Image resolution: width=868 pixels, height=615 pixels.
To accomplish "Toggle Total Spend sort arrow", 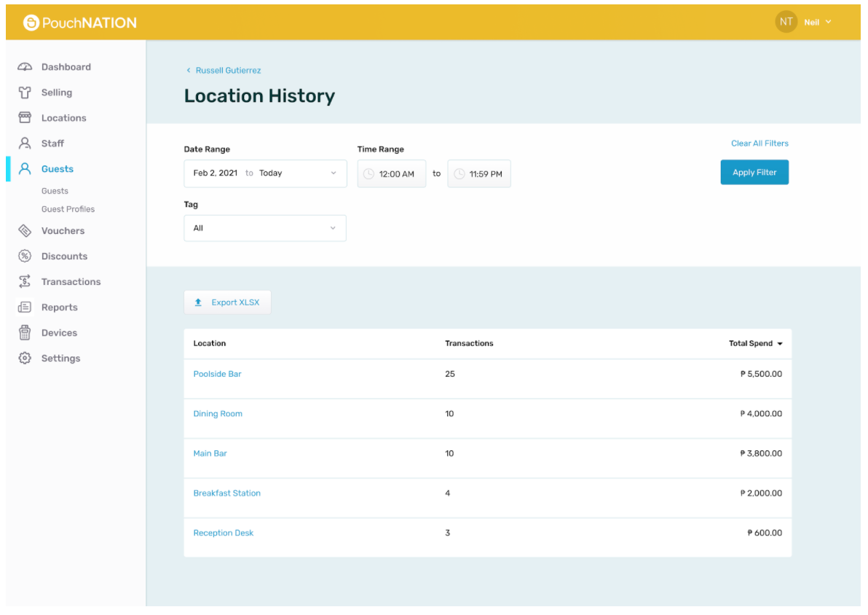I will [x=780, y=344].
